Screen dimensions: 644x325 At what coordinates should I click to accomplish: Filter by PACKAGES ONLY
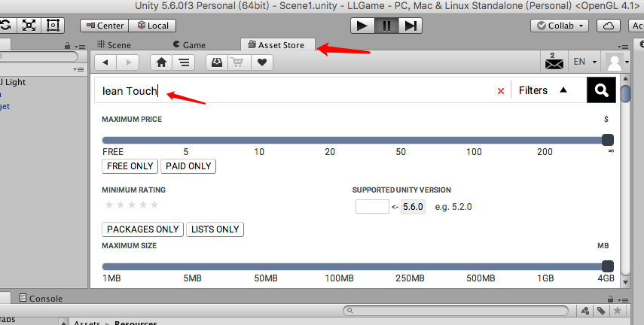coord(142,229)
